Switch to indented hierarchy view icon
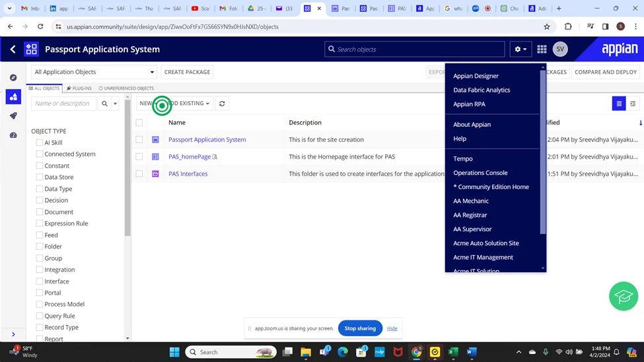Screen dimensions: 644x362 tap(633, 104)
